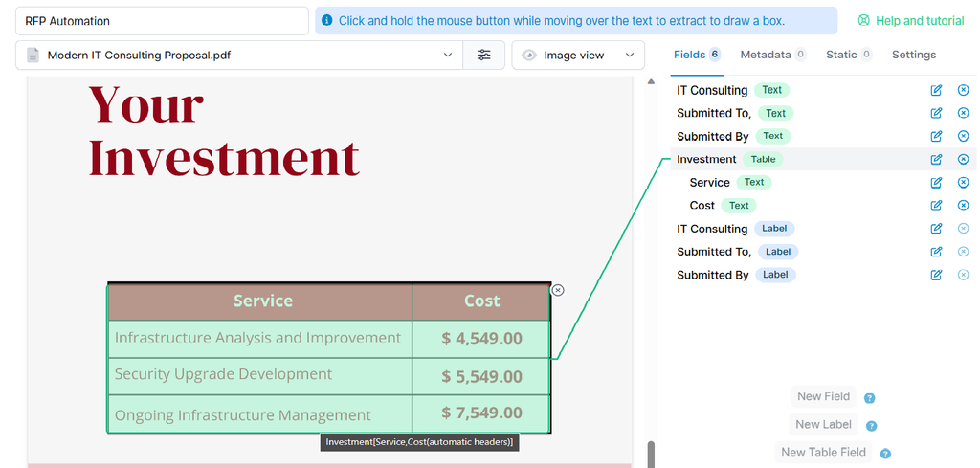Delete the IT Consulting Text field

(x=963, y=91)
